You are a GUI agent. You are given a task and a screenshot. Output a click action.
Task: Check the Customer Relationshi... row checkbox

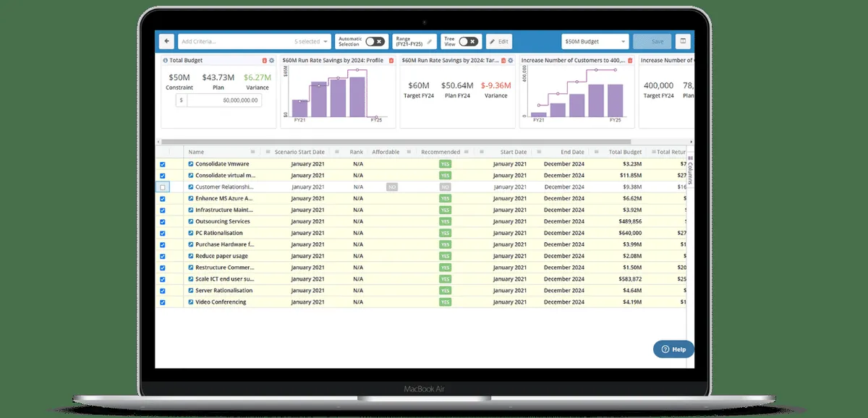pyautogui.click(x=162, y=187)
